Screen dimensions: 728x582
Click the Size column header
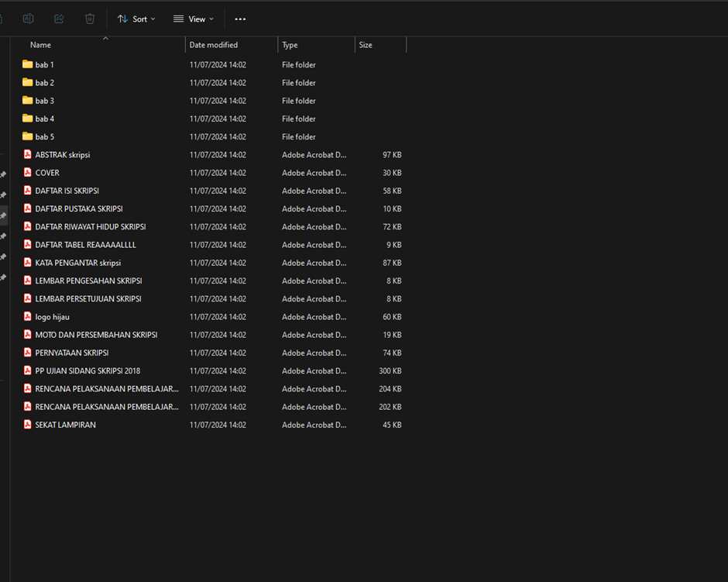(366, 45)
